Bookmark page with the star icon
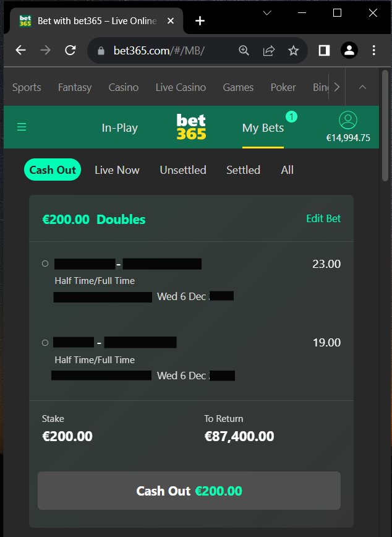This screenshot has height=537, width=392. pyautogui.click(x=294, y=51)
